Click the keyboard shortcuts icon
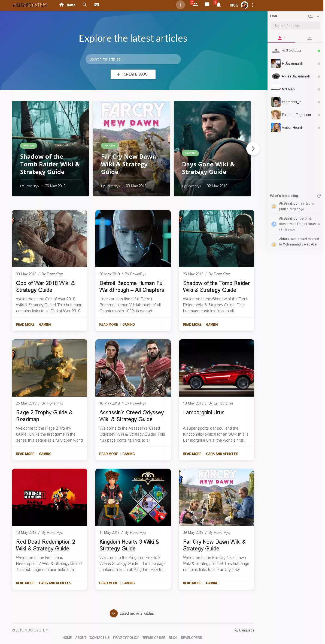Screen dimensions: 325x644 pos(97,5)
